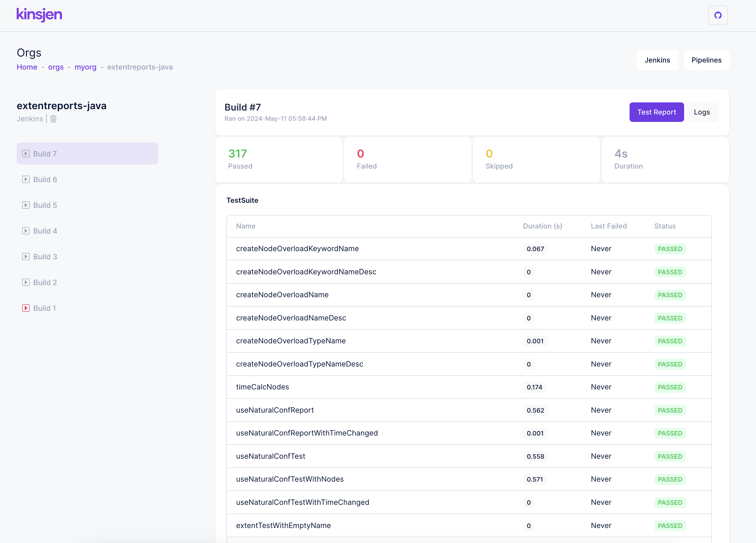Go to the Home breadcrumb link
This screenshot has height=543, width=756.
click(x=27, y=67)
